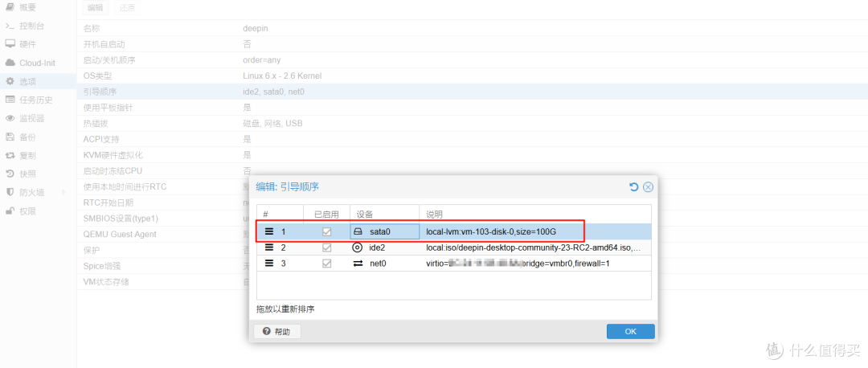
Task: Toggle the enabled checkbox for net0
Action: pyautogui.click(x=326, y=264)
